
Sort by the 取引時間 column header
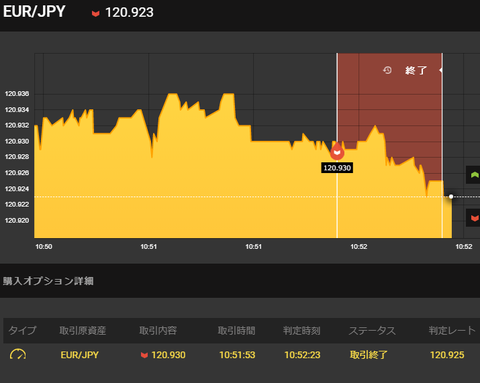(236, 331)
